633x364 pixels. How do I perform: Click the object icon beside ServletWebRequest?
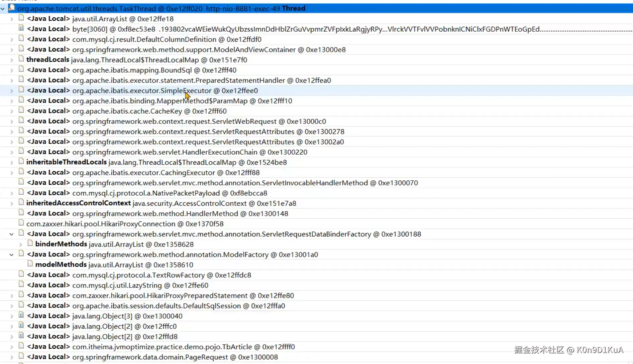(21, 120)
